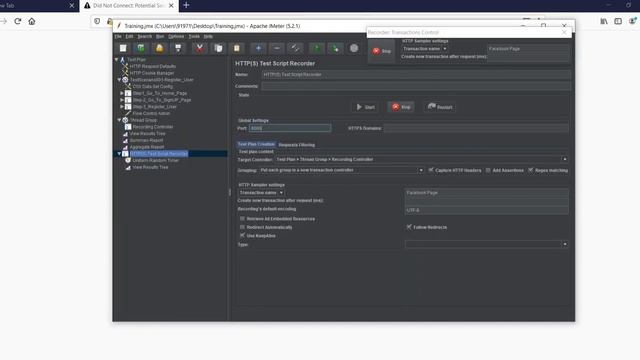The image size is (640, 360).
Task: Collapse the Thread Group tree node
Action: pos(119,120)
